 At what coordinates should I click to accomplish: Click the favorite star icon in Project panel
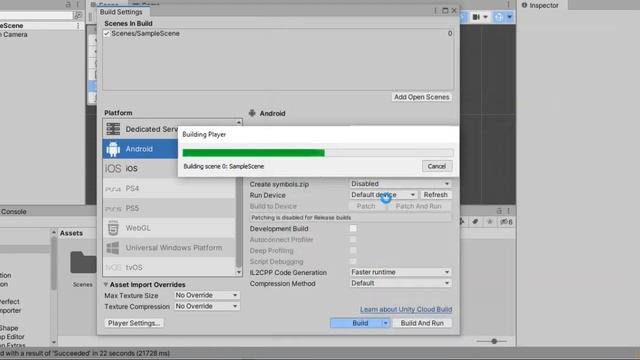[x=490, y=222]
